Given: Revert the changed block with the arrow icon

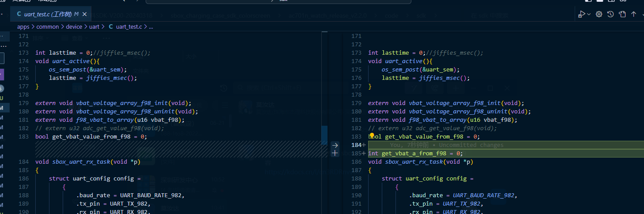Looking at the screenshot, I should click(x=335, y=145).
